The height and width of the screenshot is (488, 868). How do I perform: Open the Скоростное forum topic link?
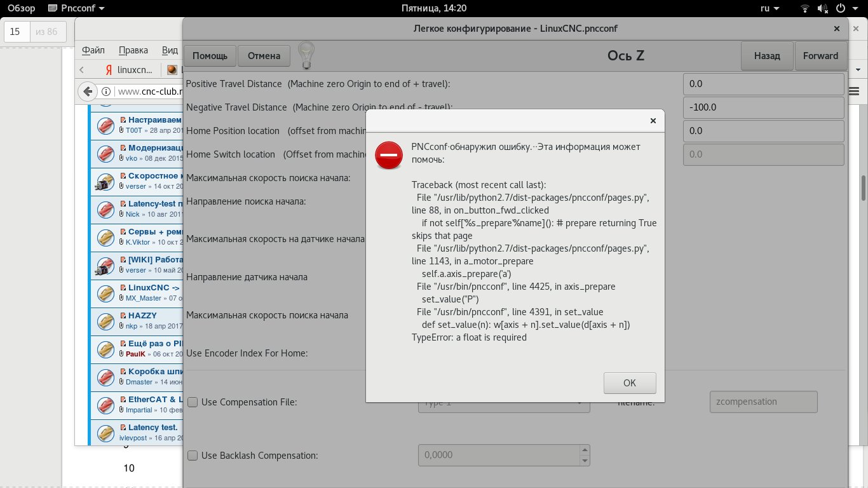pos(156,176)
